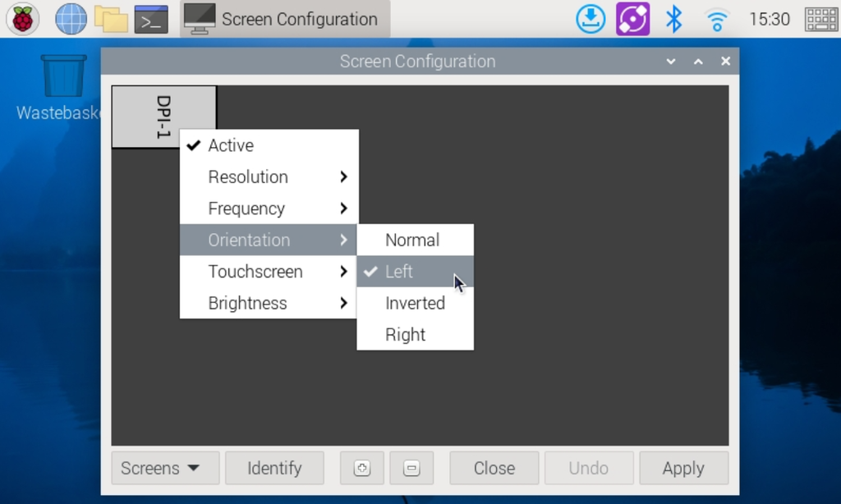Expand the Resolution submenu
The image size is (841, 504).
click(x=248, y=176)
